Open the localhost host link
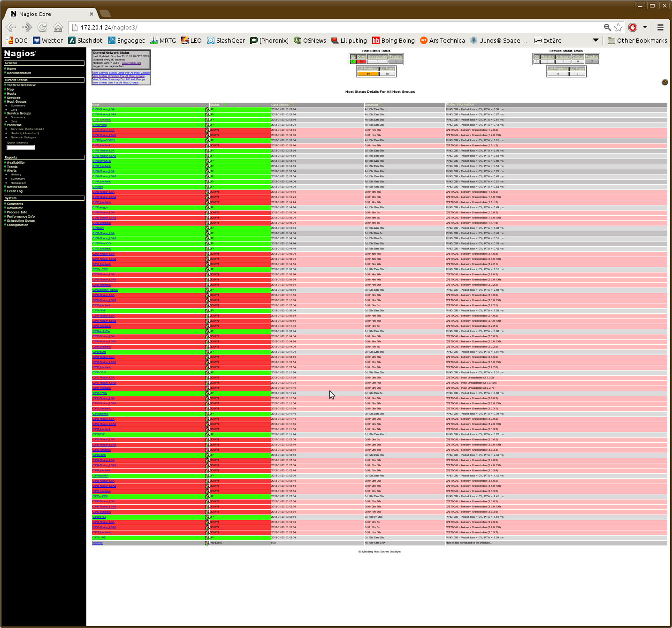Viewport: 672px width, 628px height. point(97,543)
